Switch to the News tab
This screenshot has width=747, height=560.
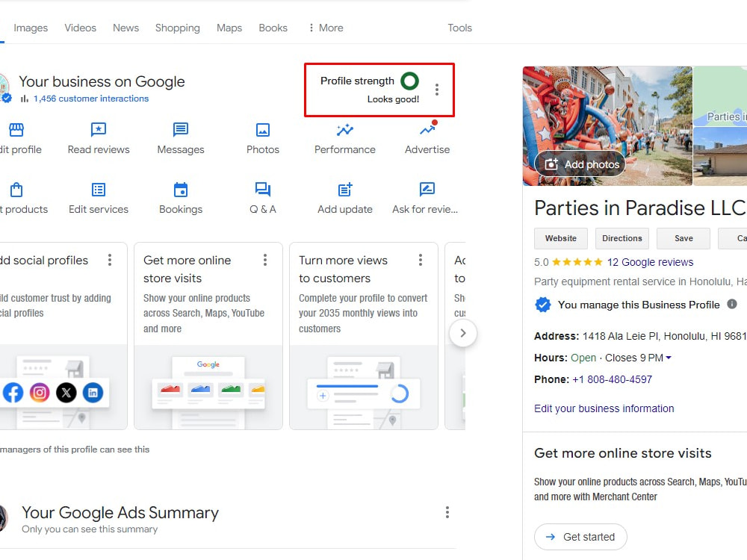tap(125, 28)
